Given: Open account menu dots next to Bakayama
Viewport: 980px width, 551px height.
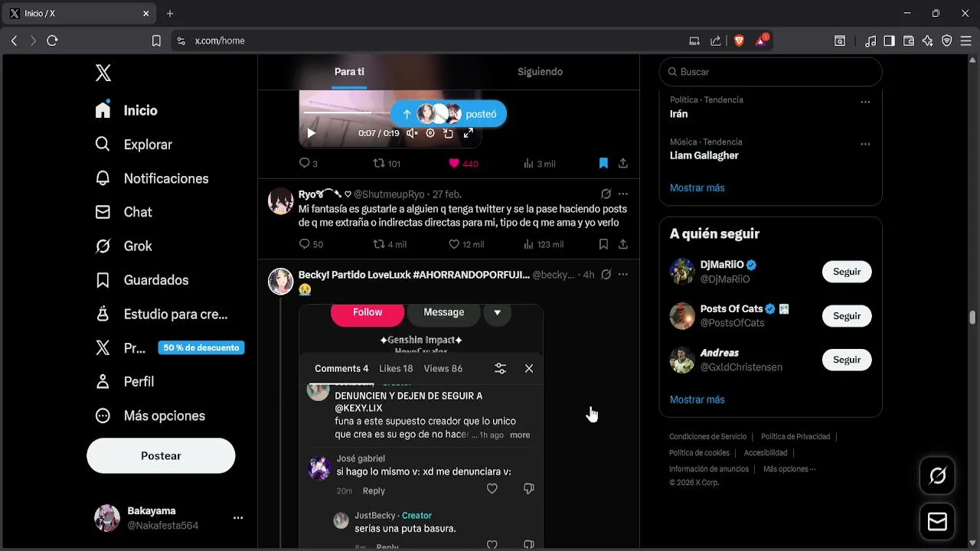Looking at the screenshot, I should (238, 518).
